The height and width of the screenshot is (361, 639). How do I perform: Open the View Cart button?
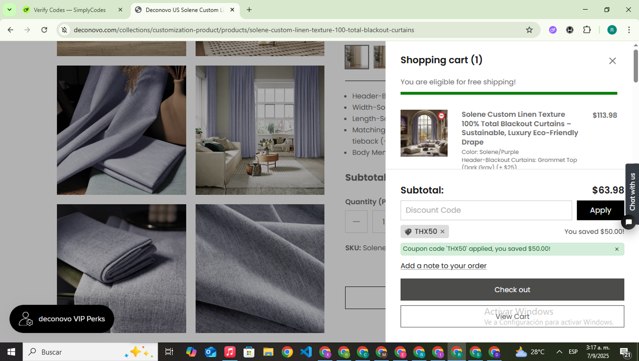[x=512, y=316]
